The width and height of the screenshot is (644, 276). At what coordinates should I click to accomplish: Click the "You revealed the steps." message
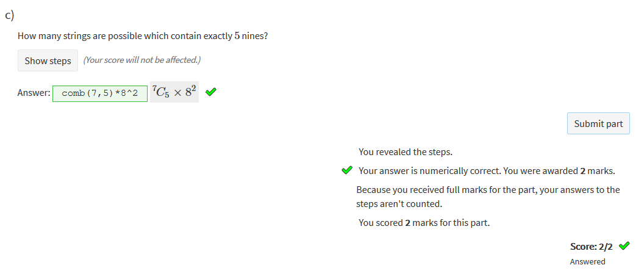pyautogui.click(x=405, y=152)
